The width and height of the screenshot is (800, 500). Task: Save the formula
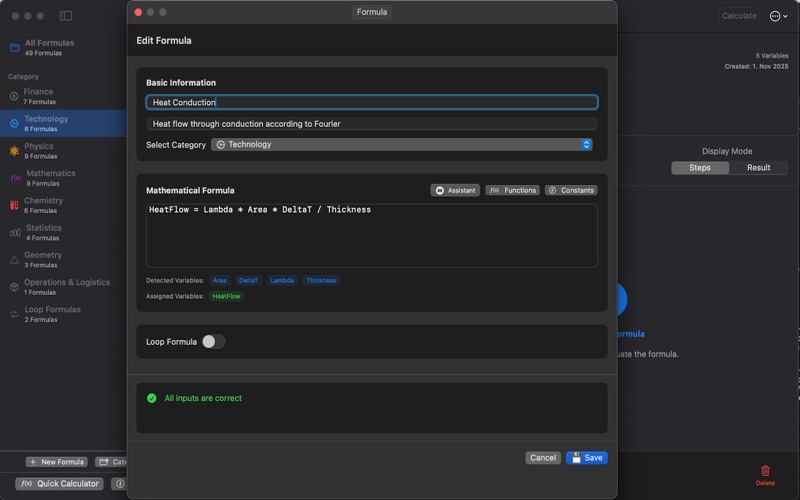[x=586, y=458]
